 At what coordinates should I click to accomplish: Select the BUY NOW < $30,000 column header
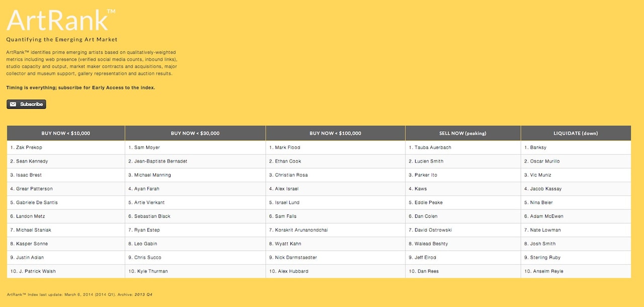click(x=195, y=133)
